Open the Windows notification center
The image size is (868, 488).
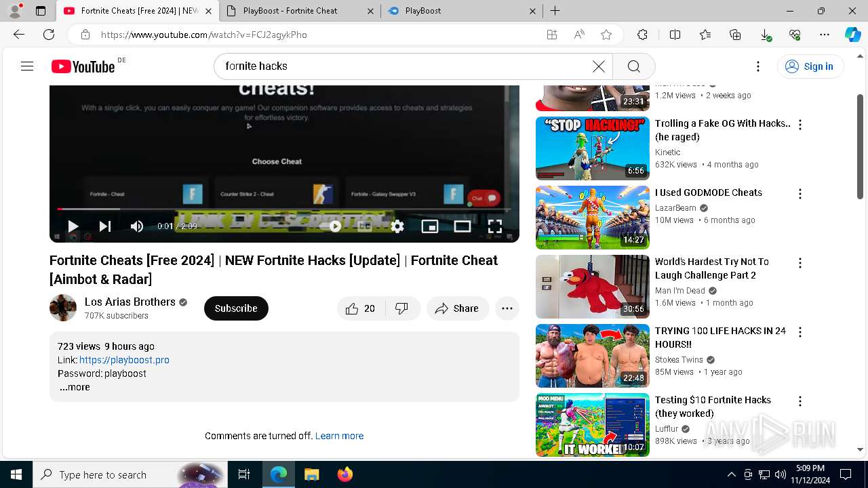(x=846, y=474)
